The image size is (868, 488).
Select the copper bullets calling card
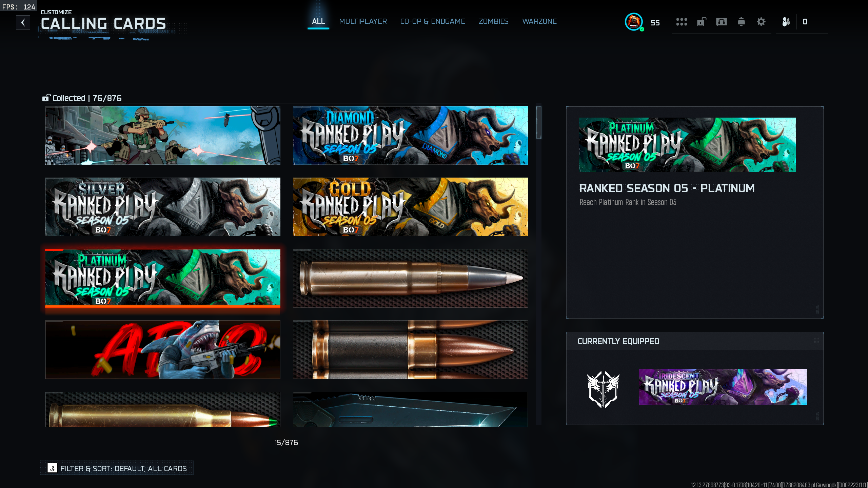pos(410,350)
